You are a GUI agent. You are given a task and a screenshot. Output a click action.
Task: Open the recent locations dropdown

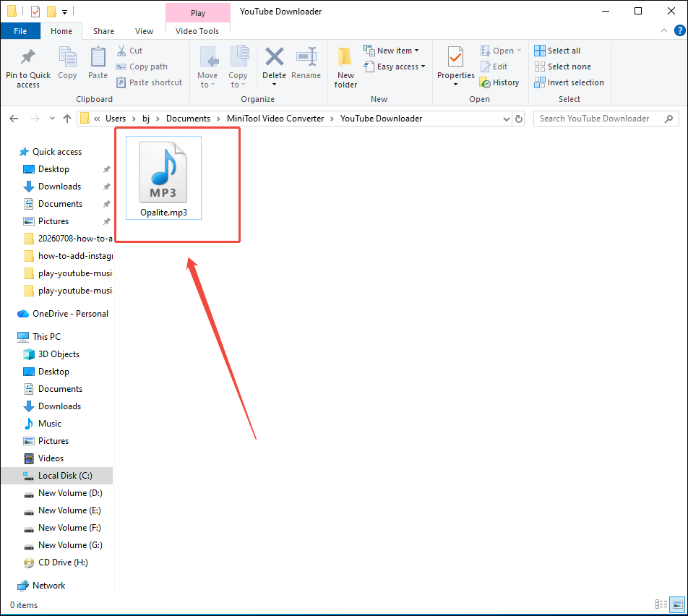coord(52,119)
